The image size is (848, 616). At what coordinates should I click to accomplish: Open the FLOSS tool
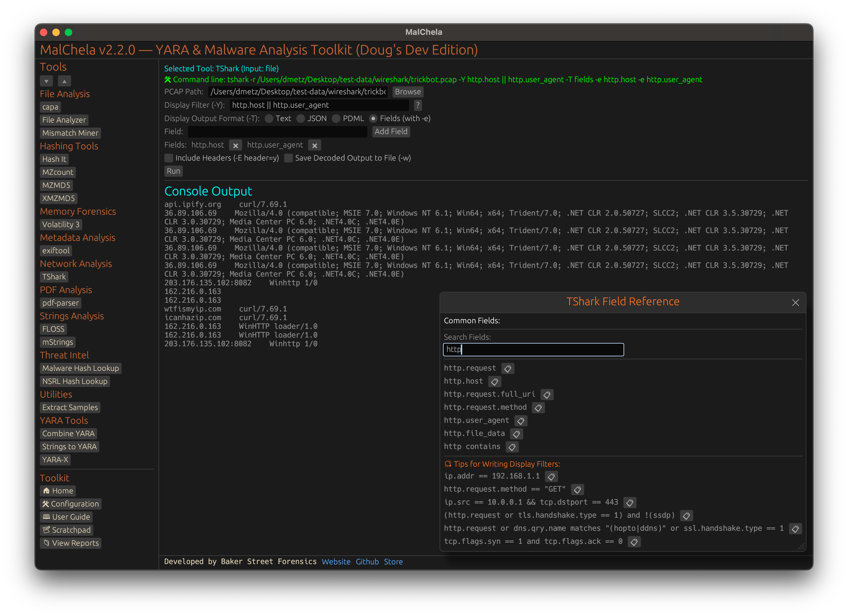[54, 329]
